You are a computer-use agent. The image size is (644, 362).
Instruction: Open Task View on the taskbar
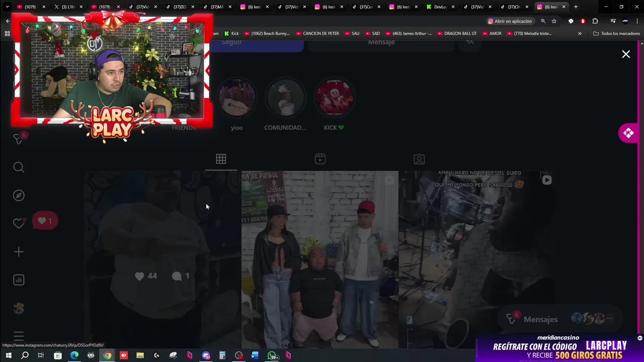41,355
